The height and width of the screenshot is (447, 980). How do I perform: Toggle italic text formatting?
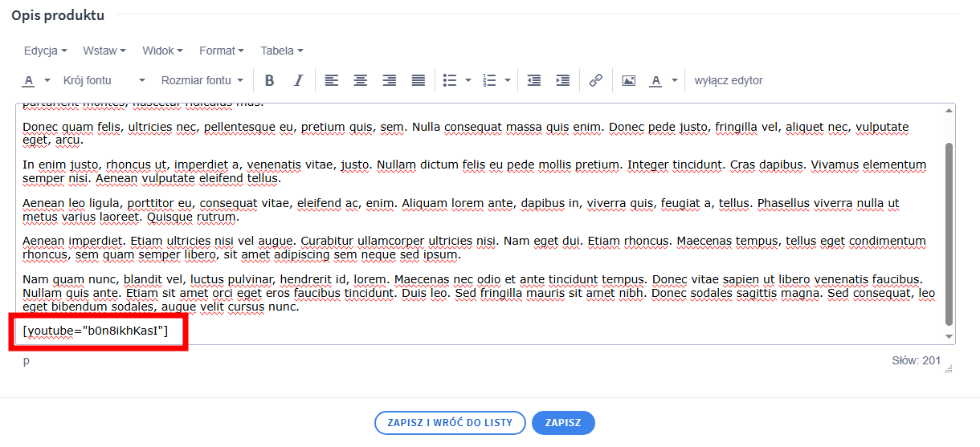coord(298,80)
